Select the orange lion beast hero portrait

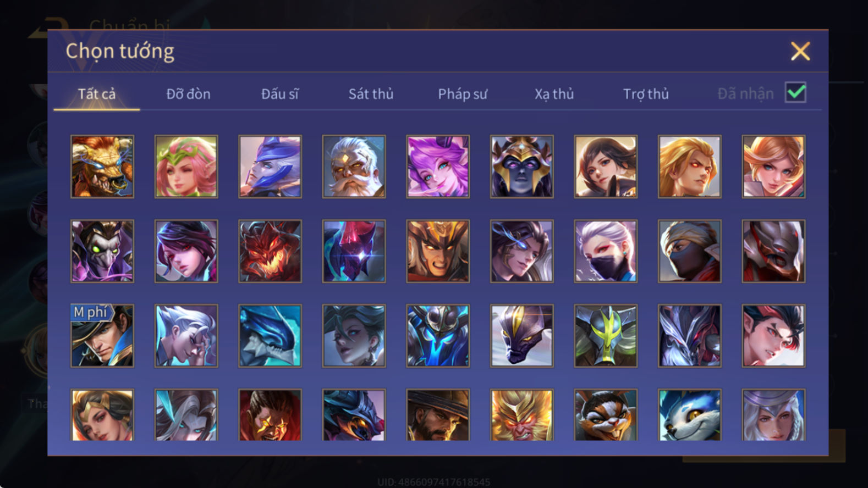(102, 167)
